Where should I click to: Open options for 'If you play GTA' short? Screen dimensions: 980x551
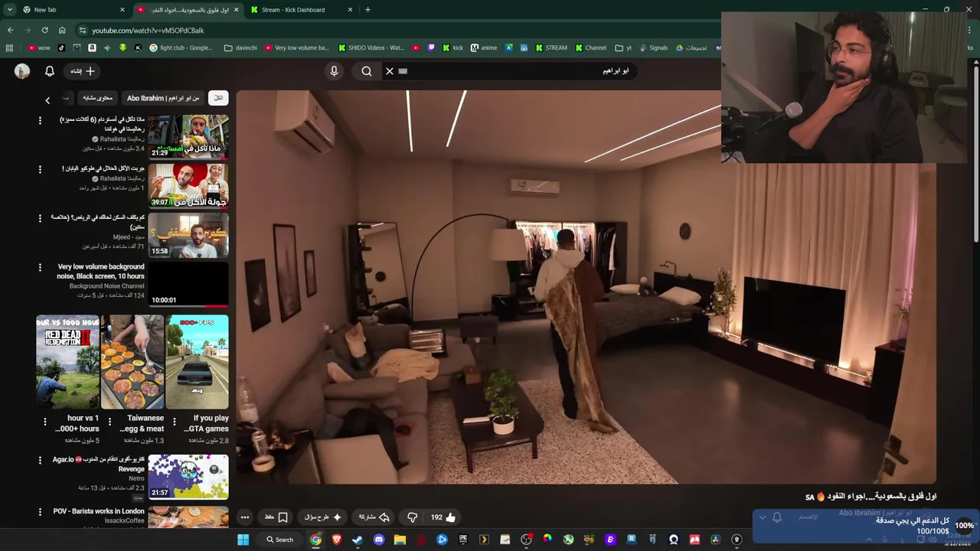pyautogui.click(x=175, y=422)
